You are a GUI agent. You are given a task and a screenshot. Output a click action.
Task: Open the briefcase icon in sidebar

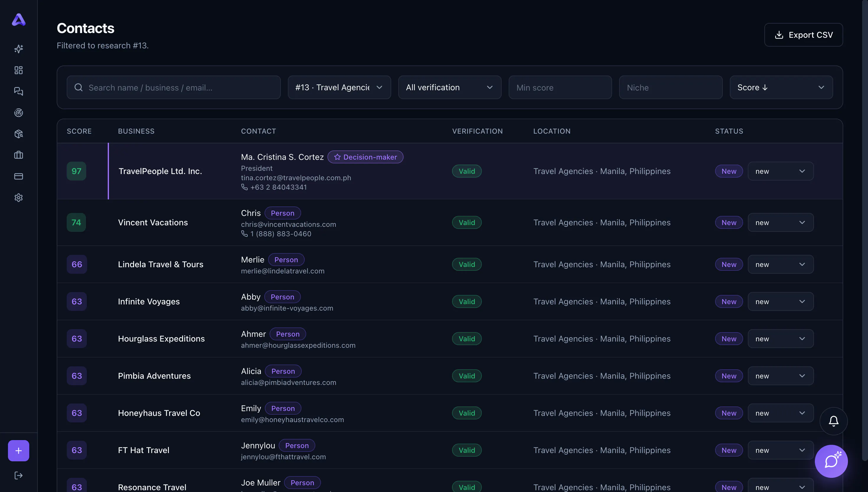19,155
